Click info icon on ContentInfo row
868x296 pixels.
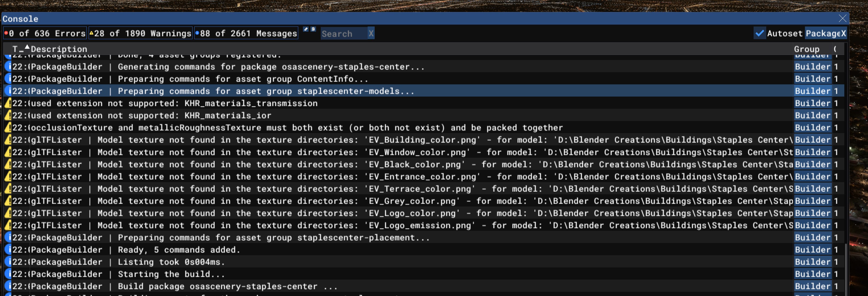pos(8,79)
